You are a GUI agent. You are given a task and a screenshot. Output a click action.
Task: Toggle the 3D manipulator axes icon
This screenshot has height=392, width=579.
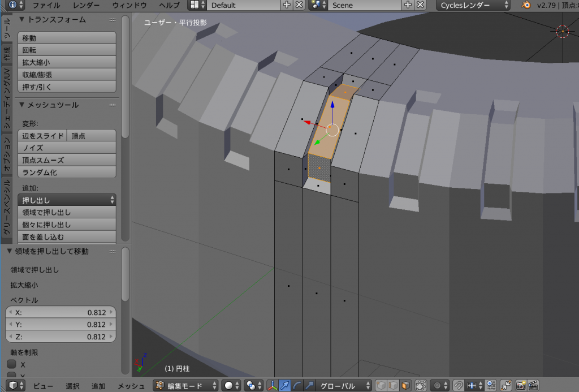click(x=272, y=386)
